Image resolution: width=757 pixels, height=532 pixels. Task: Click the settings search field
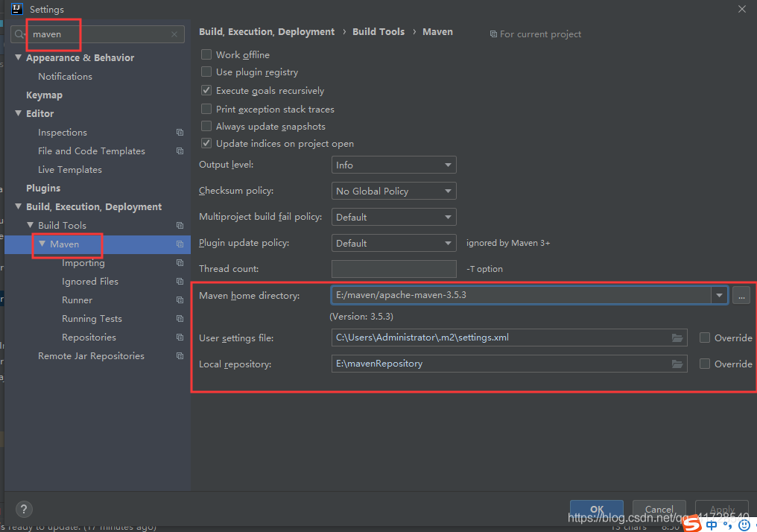pos(98,34)
